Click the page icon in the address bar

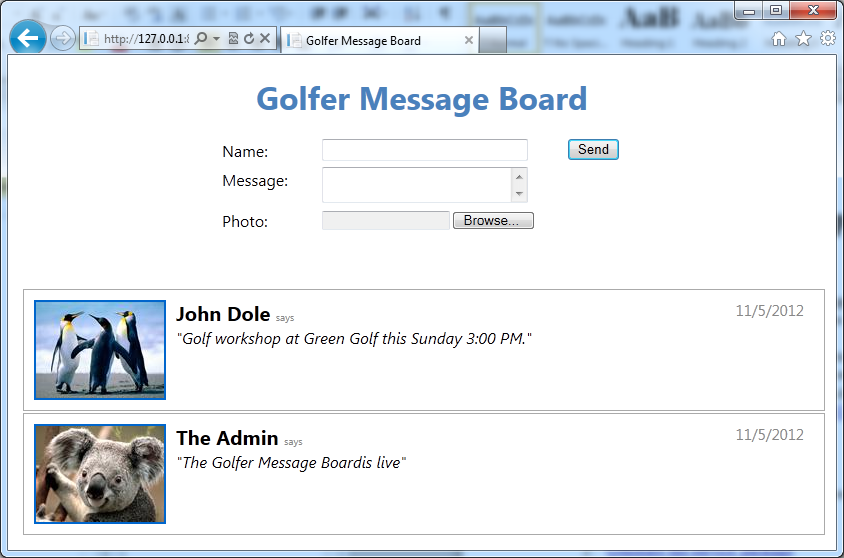[x=91, y=38]
